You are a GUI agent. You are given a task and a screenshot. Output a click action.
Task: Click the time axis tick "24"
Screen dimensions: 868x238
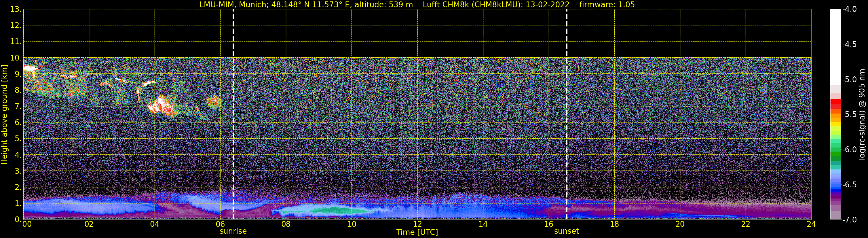coord(811,224)
